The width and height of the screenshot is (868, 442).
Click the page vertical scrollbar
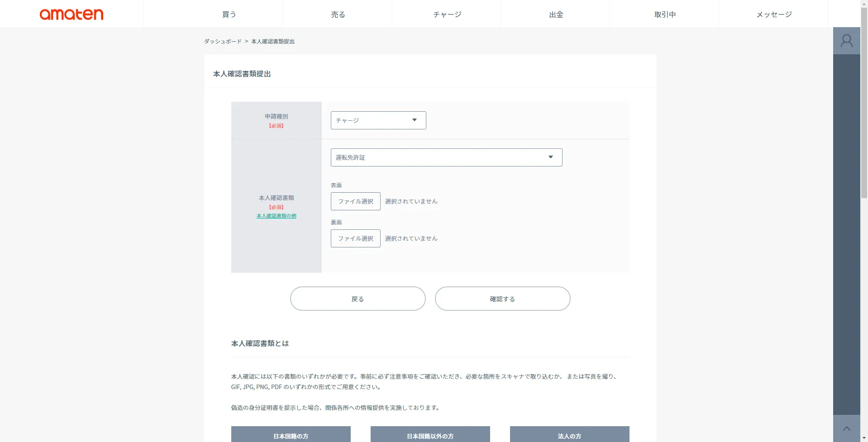(864, 104)
